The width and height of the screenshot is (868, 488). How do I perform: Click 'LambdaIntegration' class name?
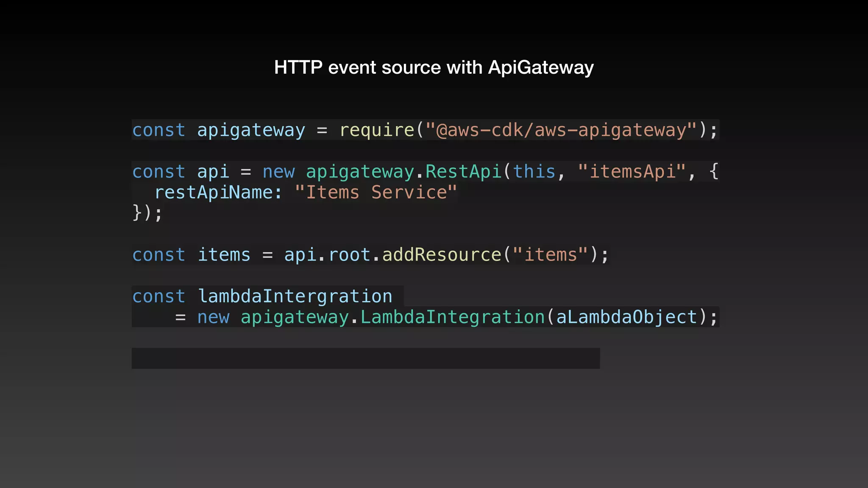(x=453, y=317)
